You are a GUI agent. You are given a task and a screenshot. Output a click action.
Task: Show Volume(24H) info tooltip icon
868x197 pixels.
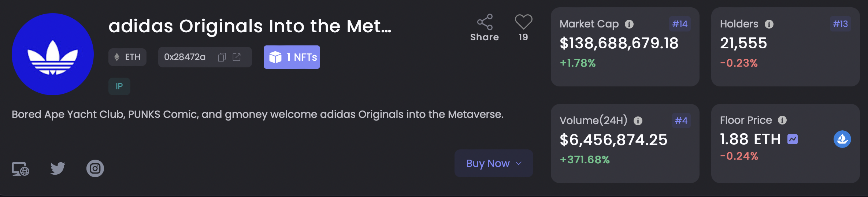pos(638,121)
